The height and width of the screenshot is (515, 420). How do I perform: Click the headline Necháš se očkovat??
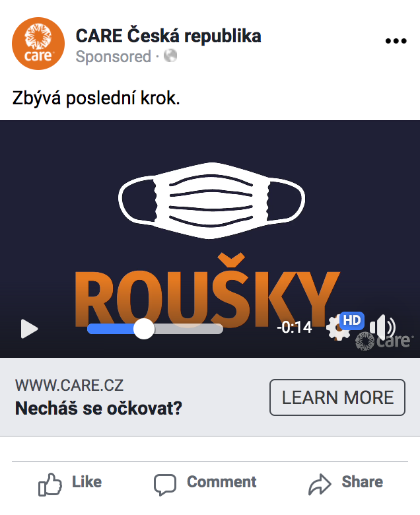click(x=98, y=408)
